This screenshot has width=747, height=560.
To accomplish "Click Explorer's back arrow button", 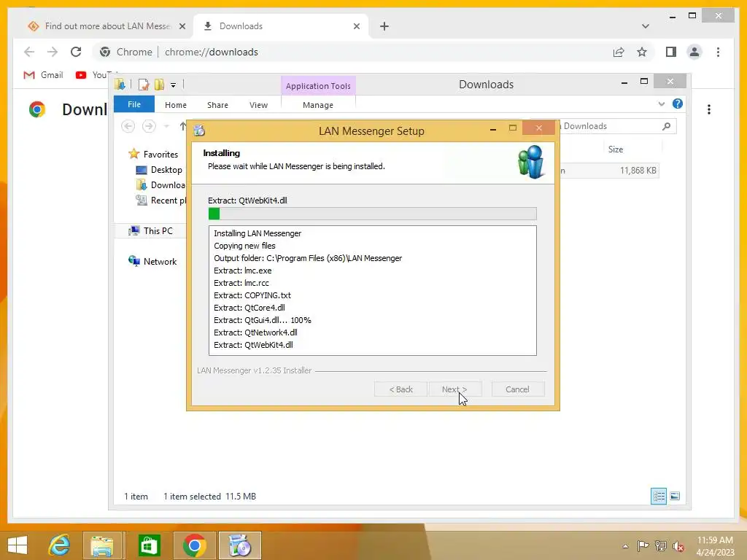I will tap(128, 126).
